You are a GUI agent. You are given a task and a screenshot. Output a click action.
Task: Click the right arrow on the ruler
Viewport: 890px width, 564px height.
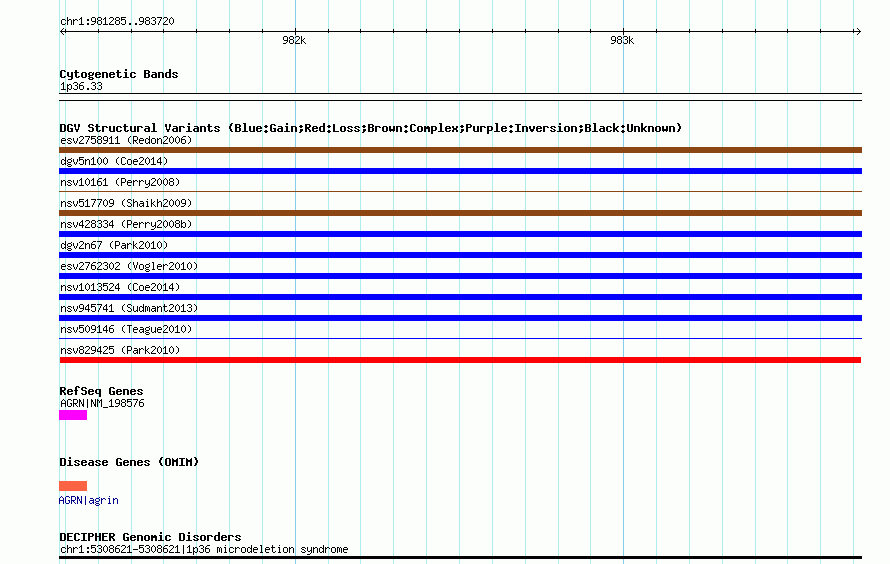click(x=858, y=32)
